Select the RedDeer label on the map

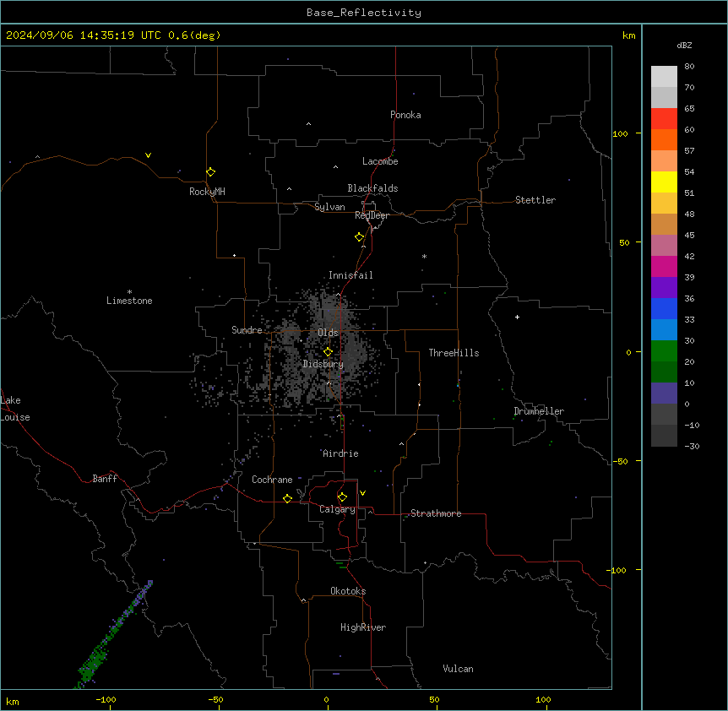(x=372, y=215)
